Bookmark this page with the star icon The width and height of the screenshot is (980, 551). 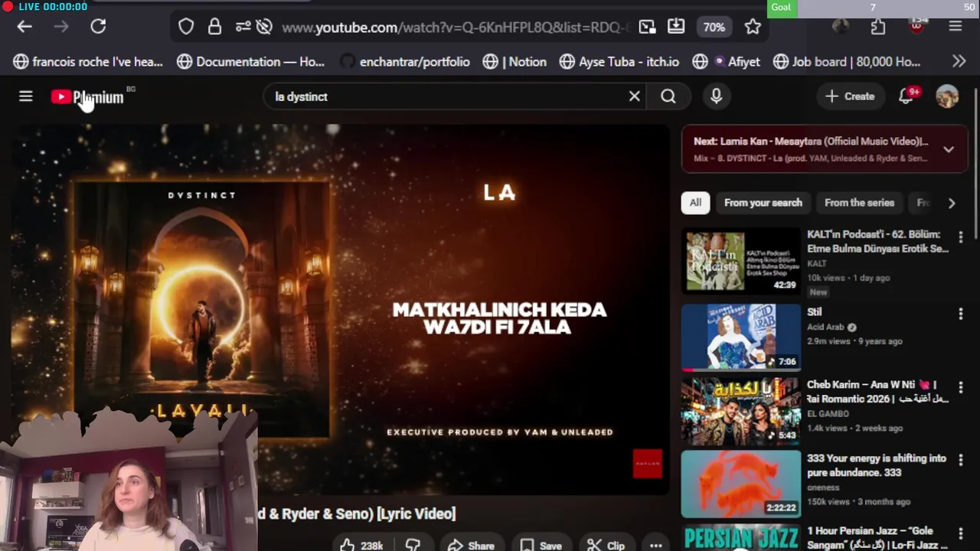pos(753,27)
